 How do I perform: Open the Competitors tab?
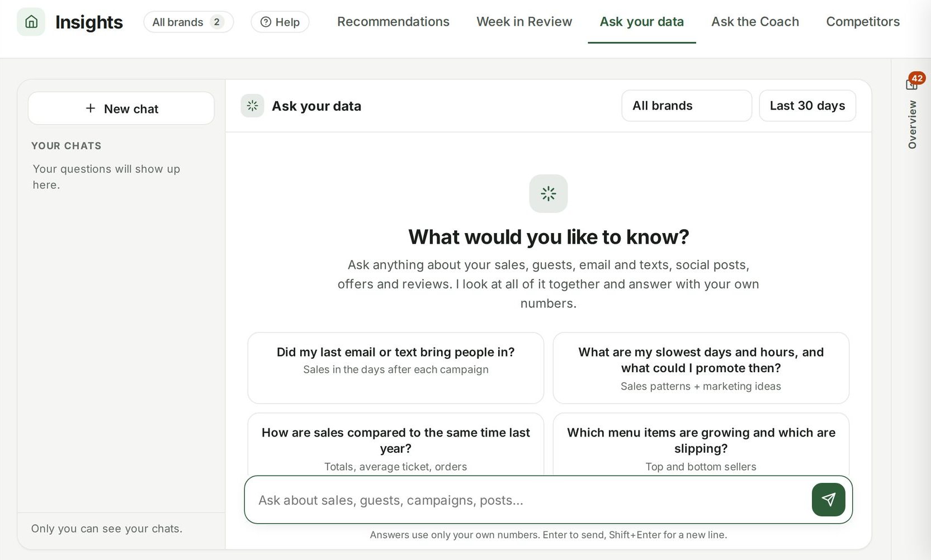863,22
